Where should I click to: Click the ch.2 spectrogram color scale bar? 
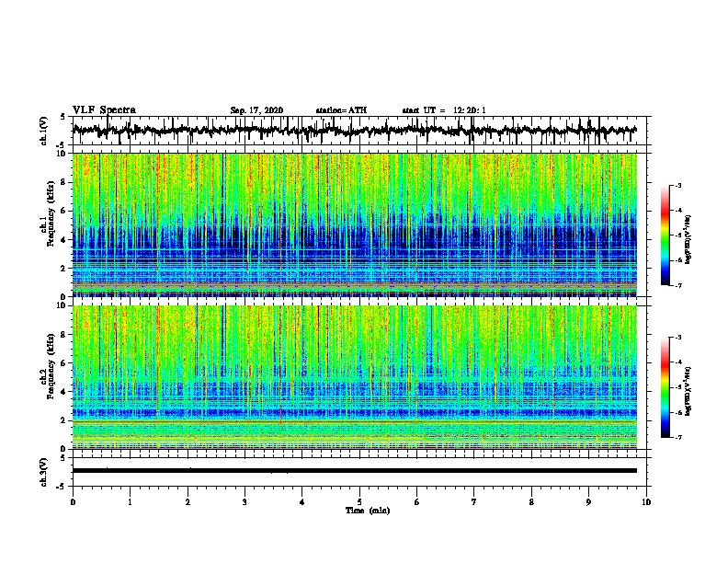tap(665, 387)
